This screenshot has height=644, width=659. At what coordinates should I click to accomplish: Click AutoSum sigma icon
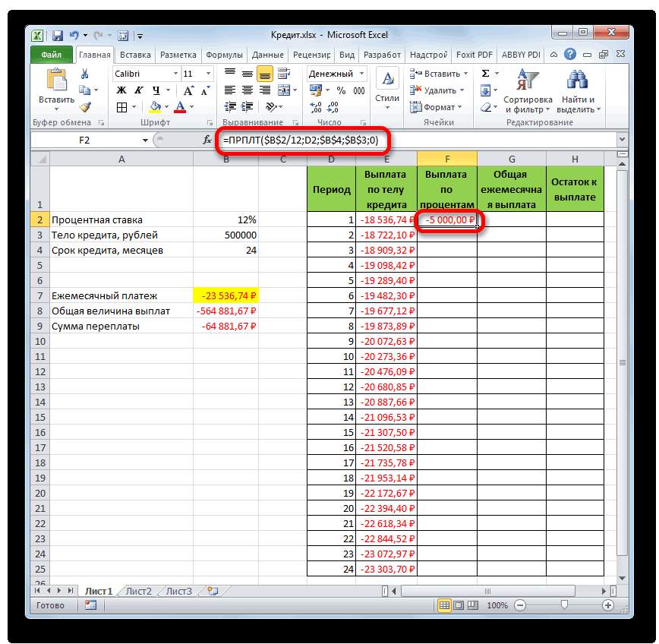coord(485,74)
